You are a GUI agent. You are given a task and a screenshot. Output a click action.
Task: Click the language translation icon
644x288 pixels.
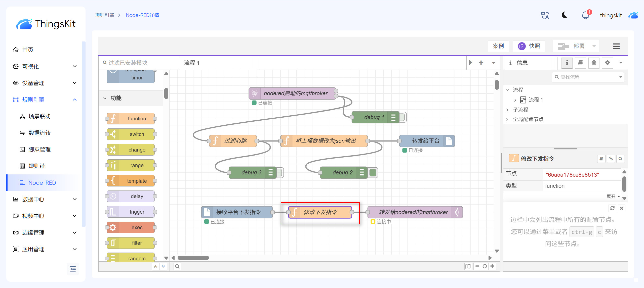click(x=545, y=15)
